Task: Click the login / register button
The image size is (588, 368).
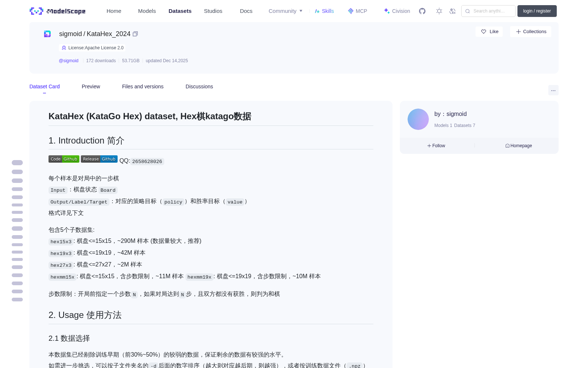Action: tap(537, 11)
